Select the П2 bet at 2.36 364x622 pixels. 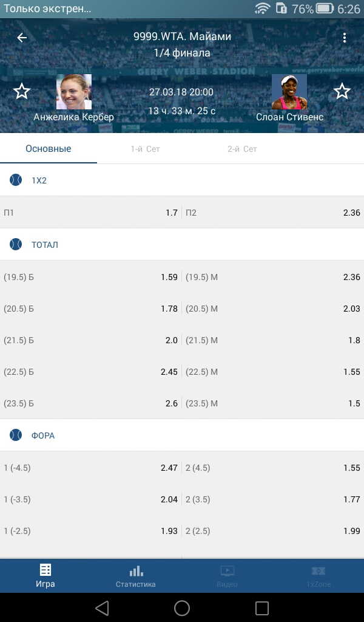(273, 213)
